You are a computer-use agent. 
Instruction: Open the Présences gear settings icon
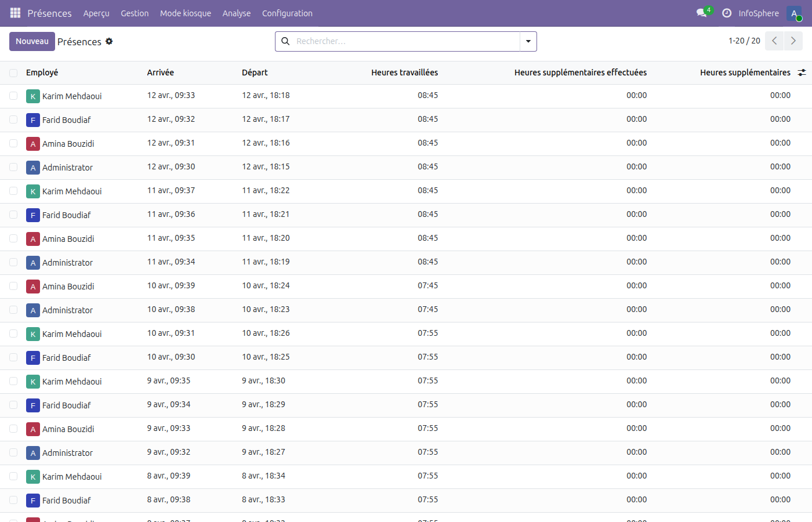click(x=109, y=41)
